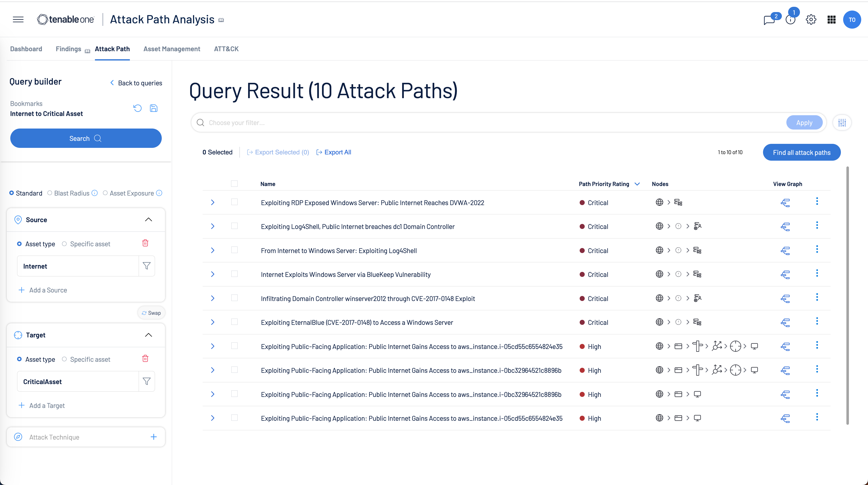The width and height of the screenshot is (868, 485).
Task: Click the refresh/reset icon next to bookmarks
Action: tap(138, 108)
